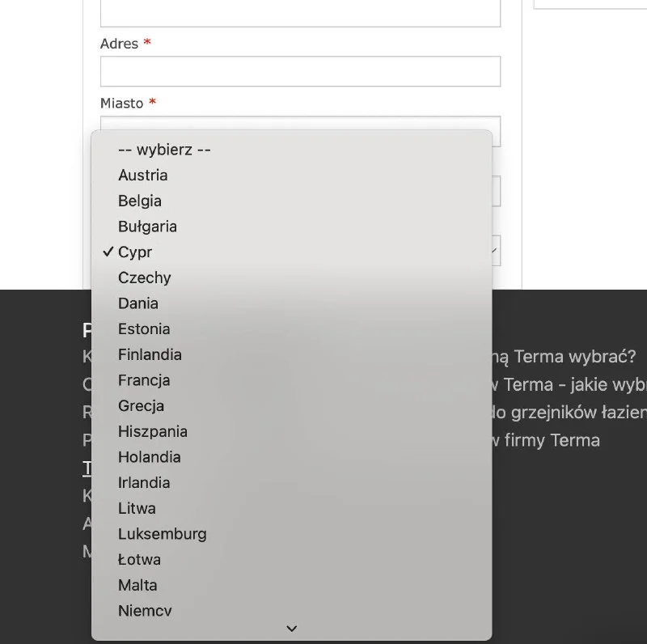The height and width of the screenshot is (644, 647).
Task: Select Francja in the country list
Action: [144, 380]
